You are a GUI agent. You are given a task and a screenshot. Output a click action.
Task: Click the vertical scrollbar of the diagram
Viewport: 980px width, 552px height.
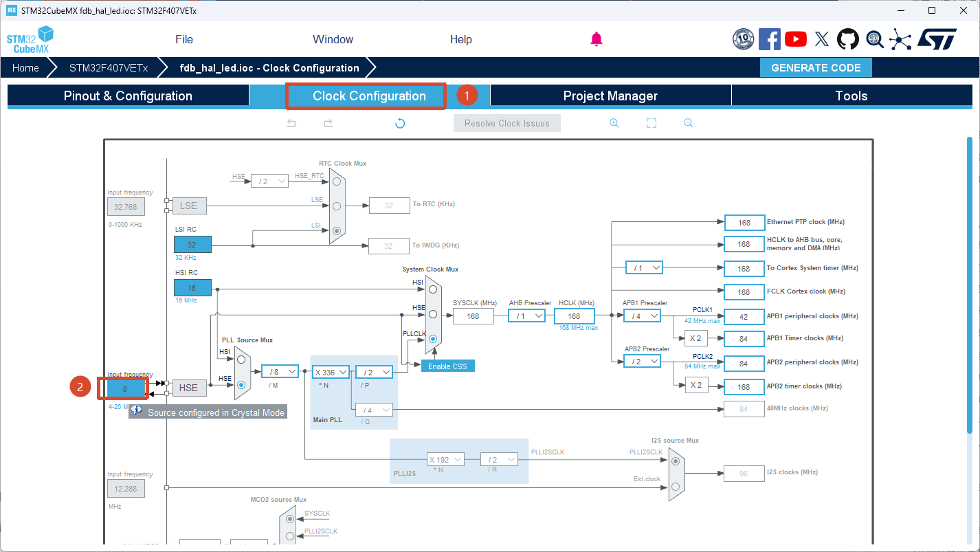point(970,285)
